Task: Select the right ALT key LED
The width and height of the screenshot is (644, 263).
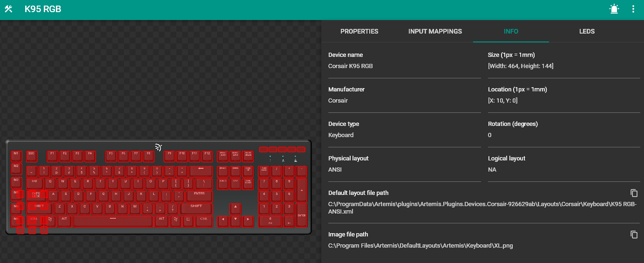Action: (162, 221)
